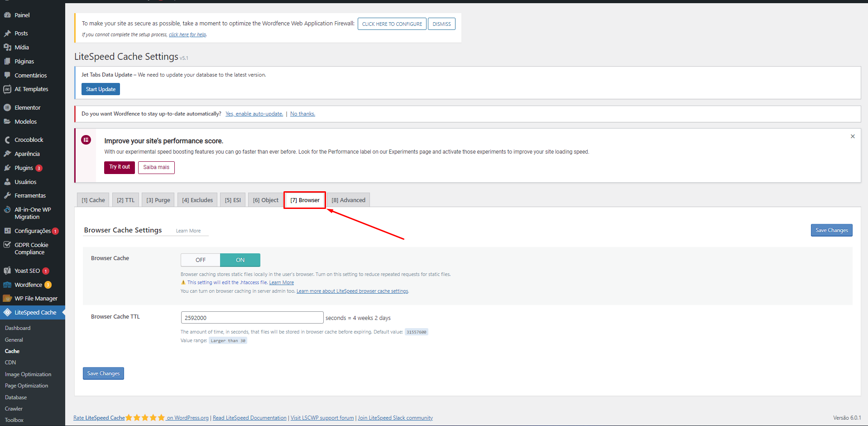Open the Toolbox submenu item
Image resolution: width=868 pixels, height=426 pixels.
14,420
